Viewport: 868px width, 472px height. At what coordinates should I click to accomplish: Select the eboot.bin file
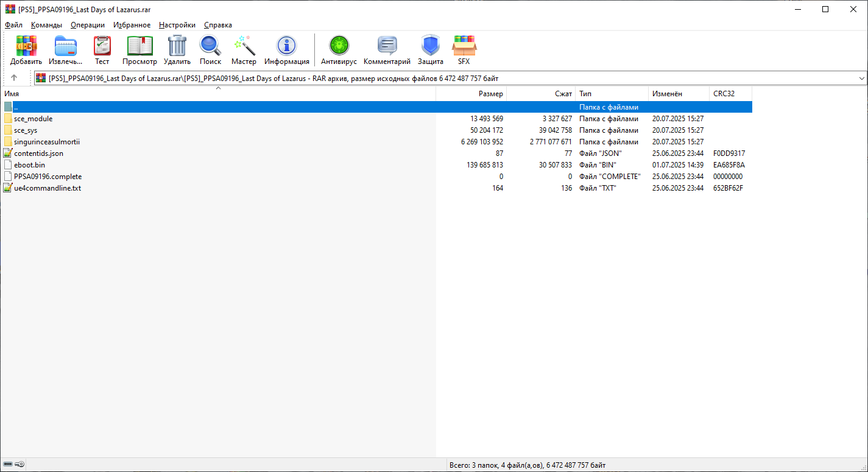pyautogui.click(x=29, y=165)
